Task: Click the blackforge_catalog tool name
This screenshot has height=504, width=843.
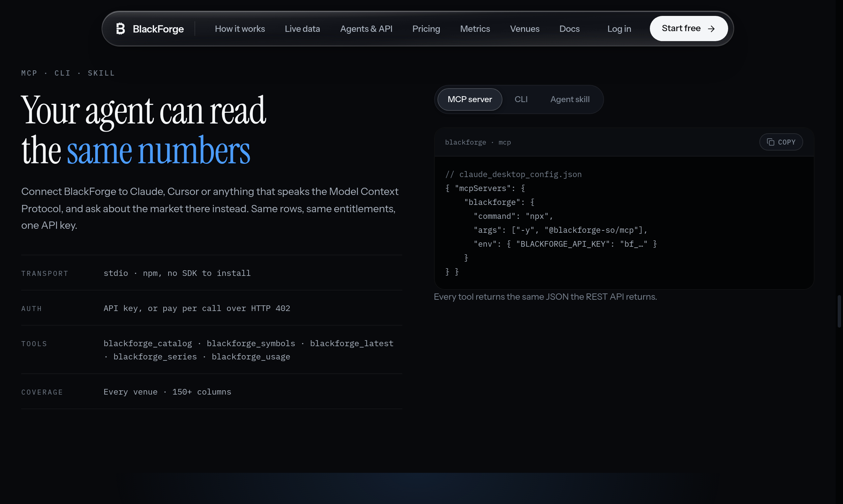Action: 147,344
